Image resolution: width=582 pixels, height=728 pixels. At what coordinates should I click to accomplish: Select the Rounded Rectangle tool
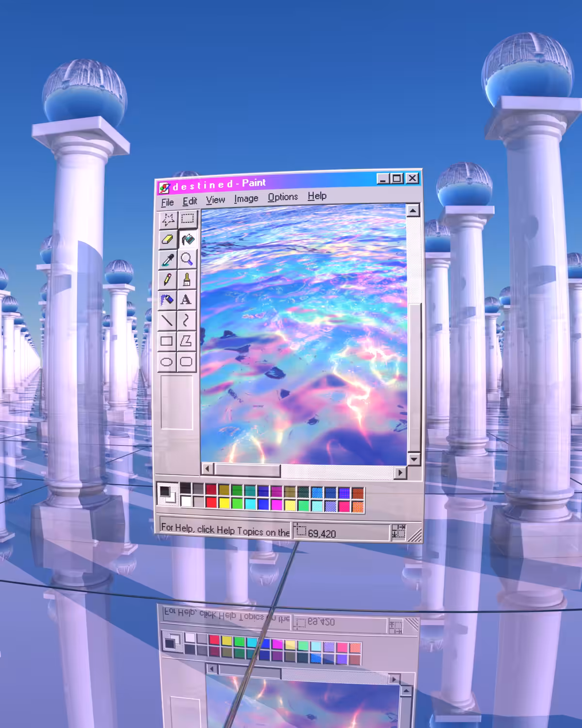186,362
